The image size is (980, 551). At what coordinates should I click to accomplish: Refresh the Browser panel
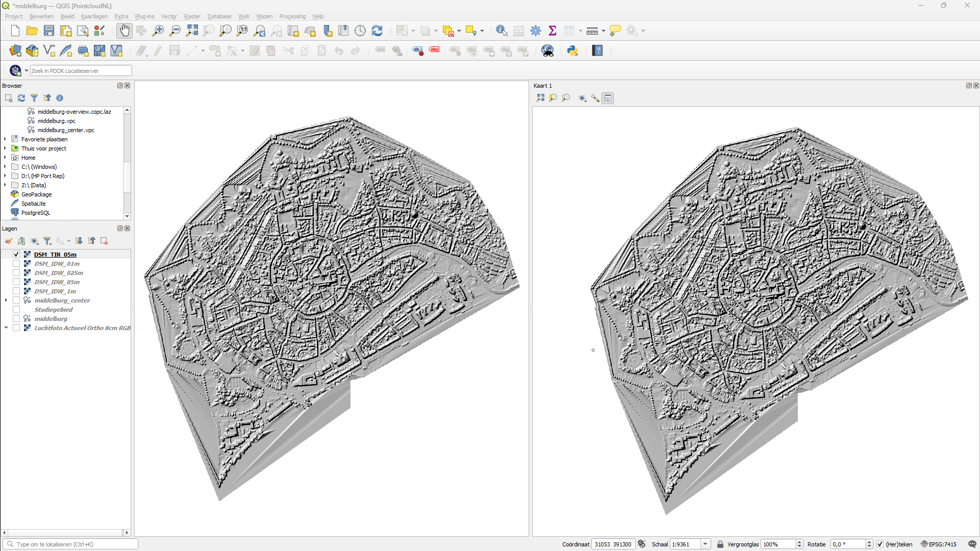click(x=21, y=98)
